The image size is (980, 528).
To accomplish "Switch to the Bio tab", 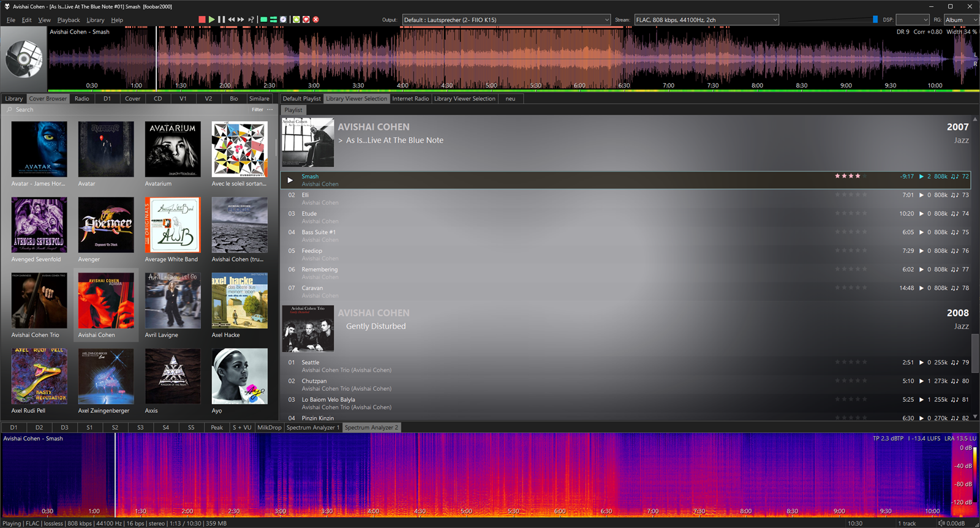I will point(234,99).
